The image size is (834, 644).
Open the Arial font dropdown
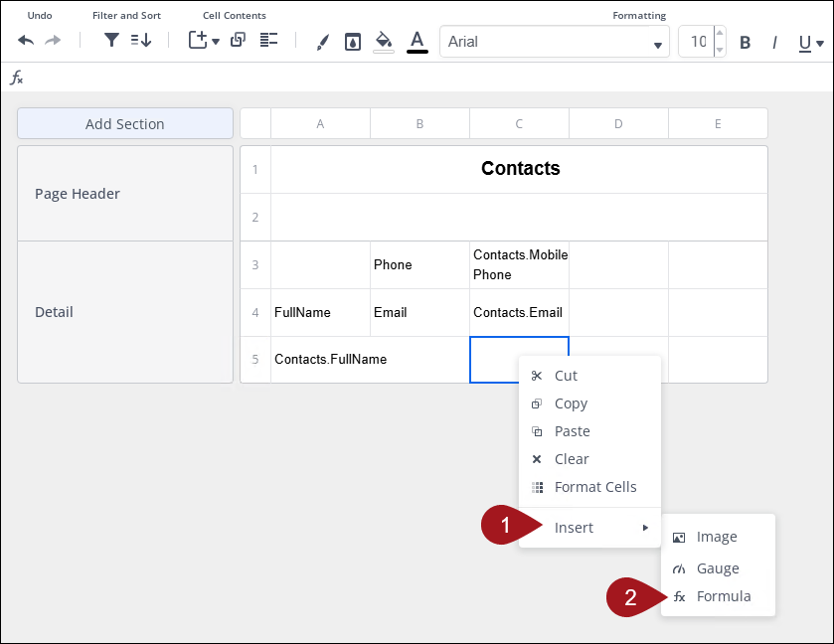click(555, 42)
